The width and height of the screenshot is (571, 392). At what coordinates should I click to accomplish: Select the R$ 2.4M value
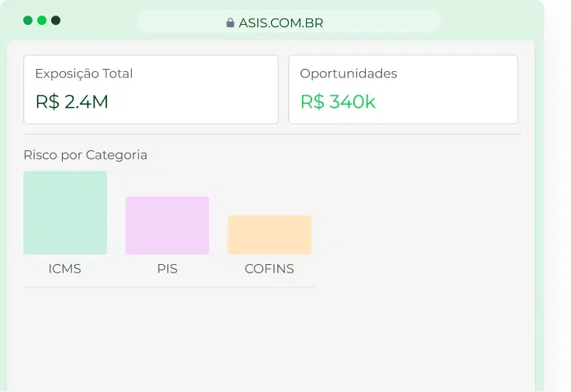coord(72,101)
